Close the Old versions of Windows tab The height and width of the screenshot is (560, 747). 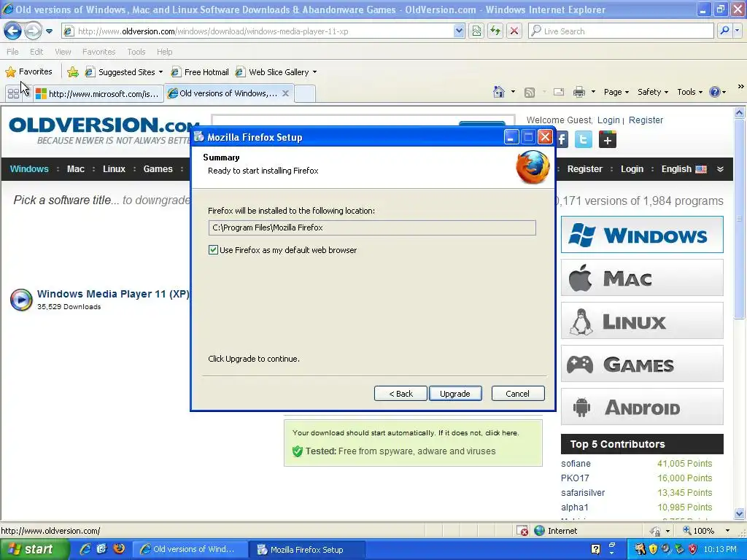click(285, 93)
